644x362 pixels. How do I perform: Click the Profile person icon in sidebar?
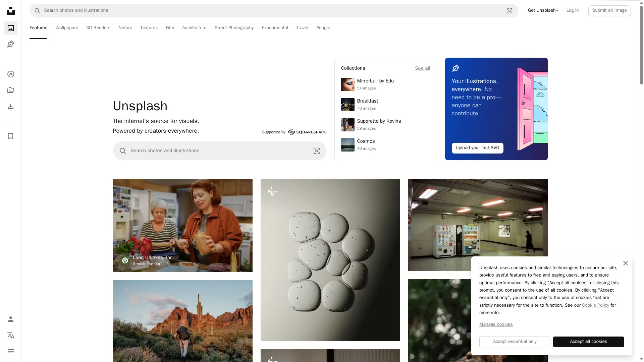(x=11, y=319)
